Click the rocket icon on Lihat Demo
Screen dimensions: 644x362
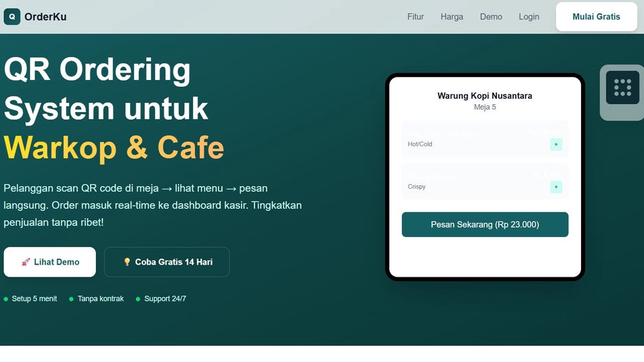click(25, 262)
